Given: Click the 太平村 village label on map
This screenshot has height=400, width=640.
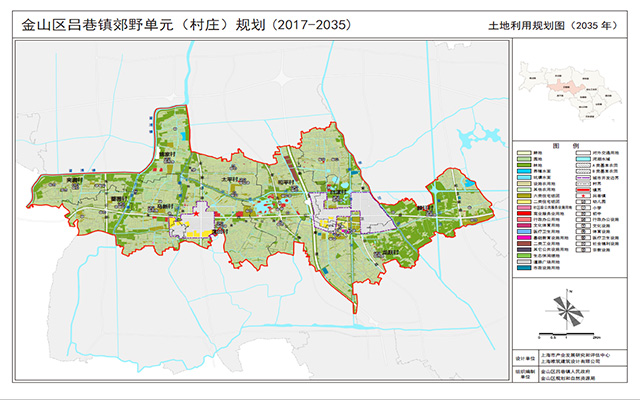Looking at the screenshot, I should [229, 179].
